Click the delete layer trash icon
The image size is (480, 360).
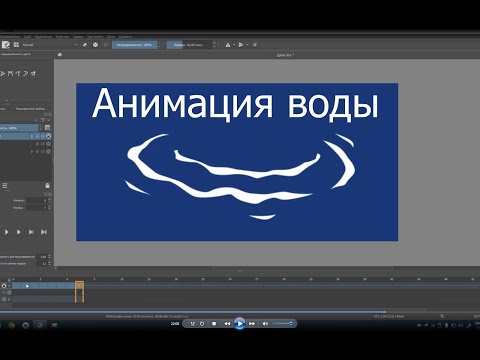coord(47,186)
